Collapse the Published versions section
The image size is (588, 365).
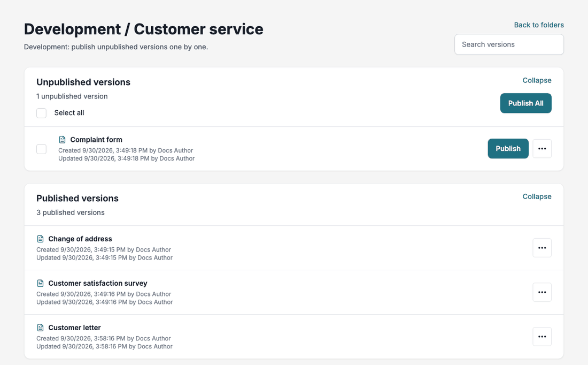(x=537, y=196)
